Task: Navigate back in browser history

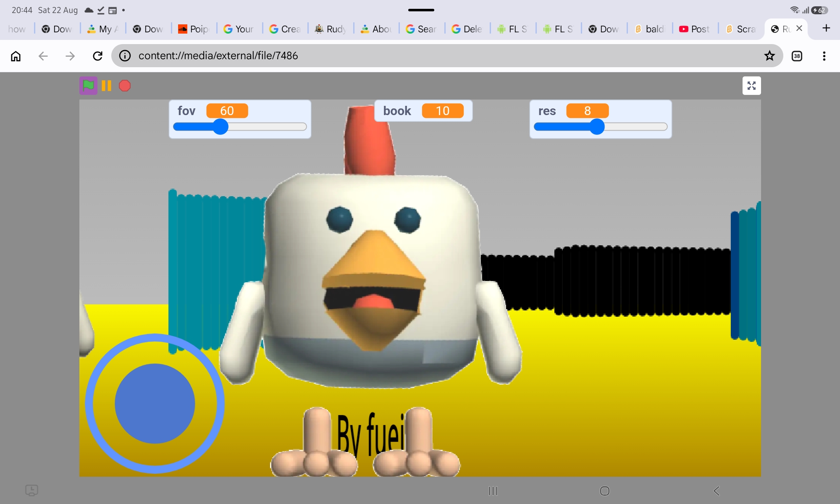Action: [43, 56]
